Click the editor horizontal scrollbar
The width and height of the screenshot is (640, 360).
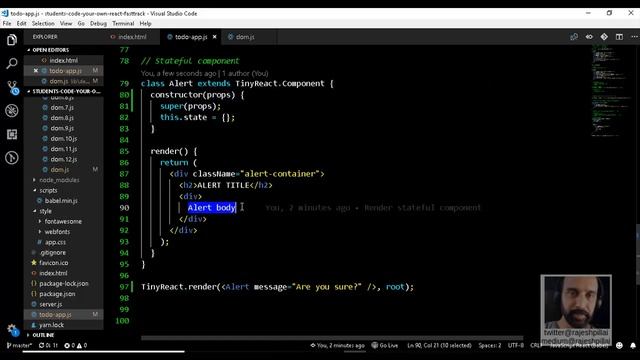point(332,338)
